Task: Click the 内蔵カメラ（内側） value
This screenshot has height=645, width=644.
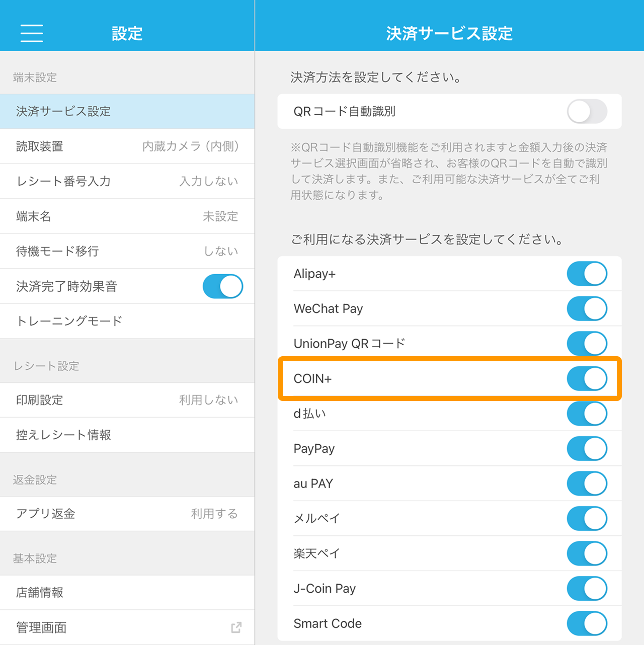Action: tap(191, 146)
